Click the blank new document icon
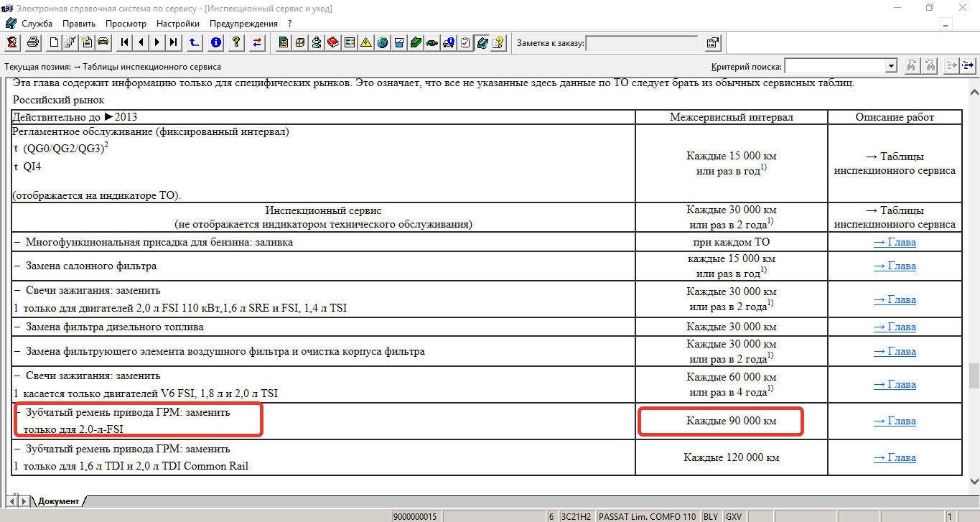Viewport: 980px width, 522px height. tap(54, 42)
